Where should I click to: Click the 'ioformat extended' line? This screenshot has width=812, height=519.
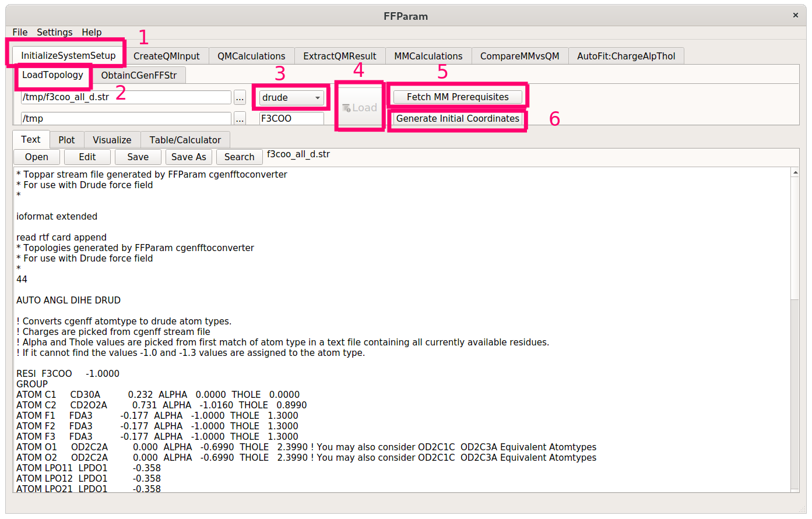pos(57,216)
